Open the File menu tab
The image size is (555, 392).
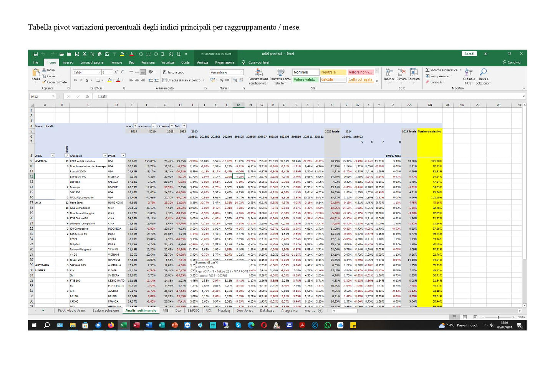36,62
